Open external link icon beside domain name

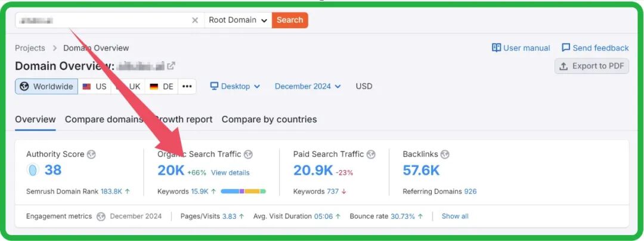pos(171,66)
